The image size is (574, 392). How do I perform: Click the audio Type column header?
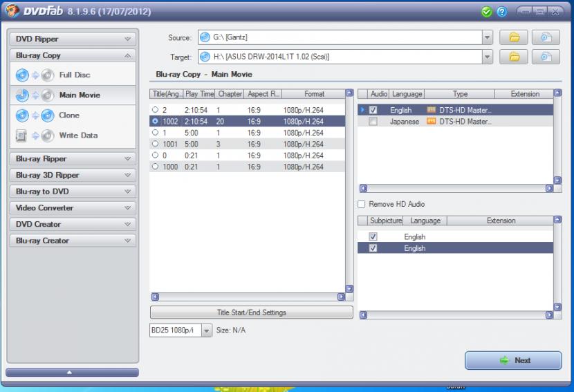click(x=460, y=94)
